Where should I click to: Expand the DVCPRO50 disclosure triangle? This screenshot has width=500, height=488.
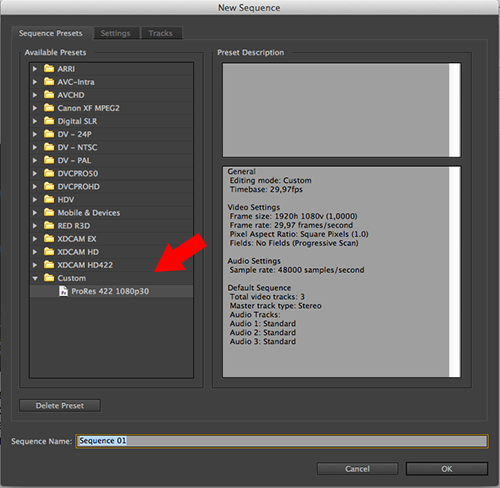pos(35,174)
